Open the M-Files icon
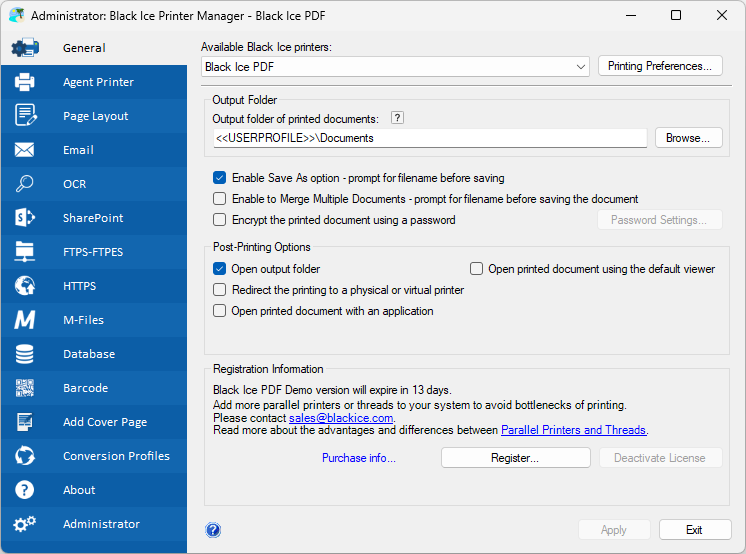The width and height of the screenshot is (746, 554). click(25, 320)
